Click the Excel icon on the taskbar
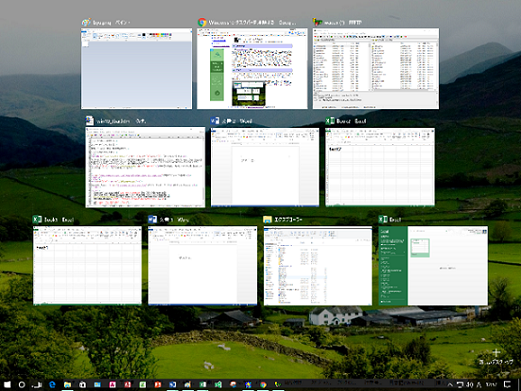This screenshot has width=521, height=391. click(x=203, y=385)
